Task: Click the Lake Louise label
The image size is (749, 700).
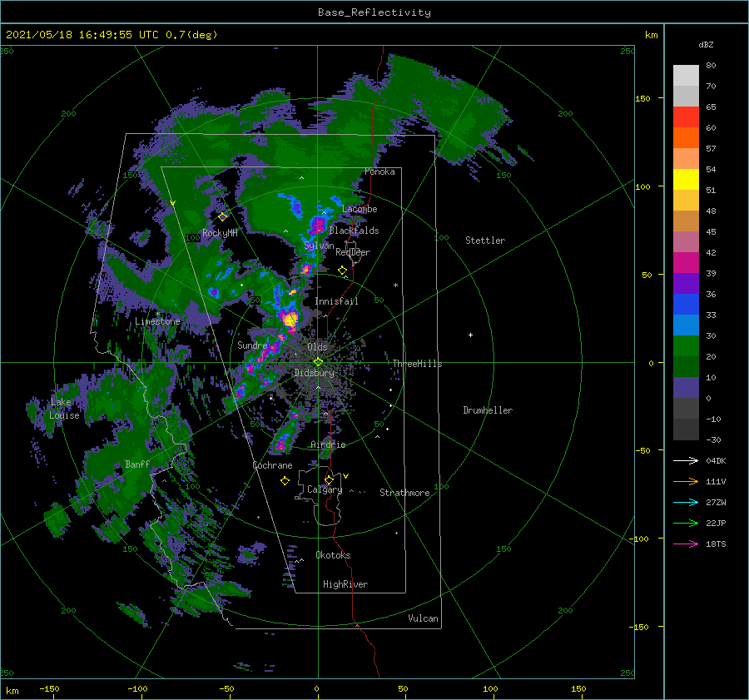Action: pyautogui.click(x=64, y=409)
